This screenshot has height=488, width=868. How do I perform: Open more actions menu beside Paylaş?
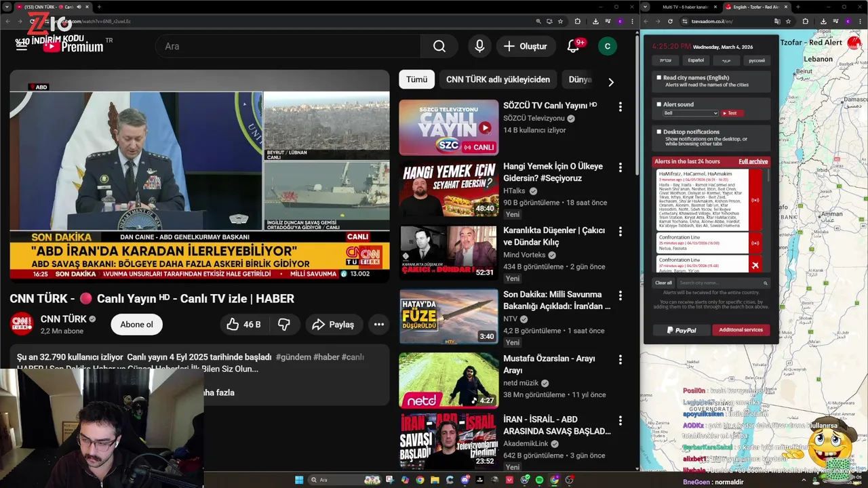pyautogui.click(x=379, y=325)
